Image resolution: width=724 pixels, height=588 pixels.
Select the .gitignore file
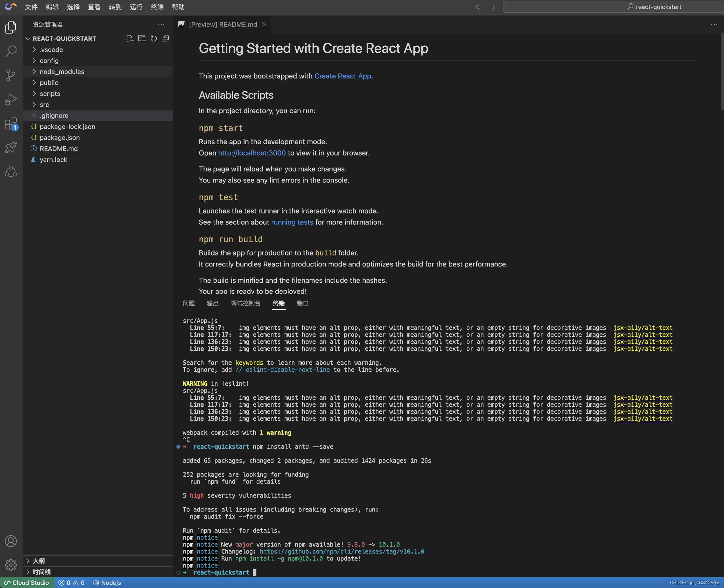tap(98, 116)
